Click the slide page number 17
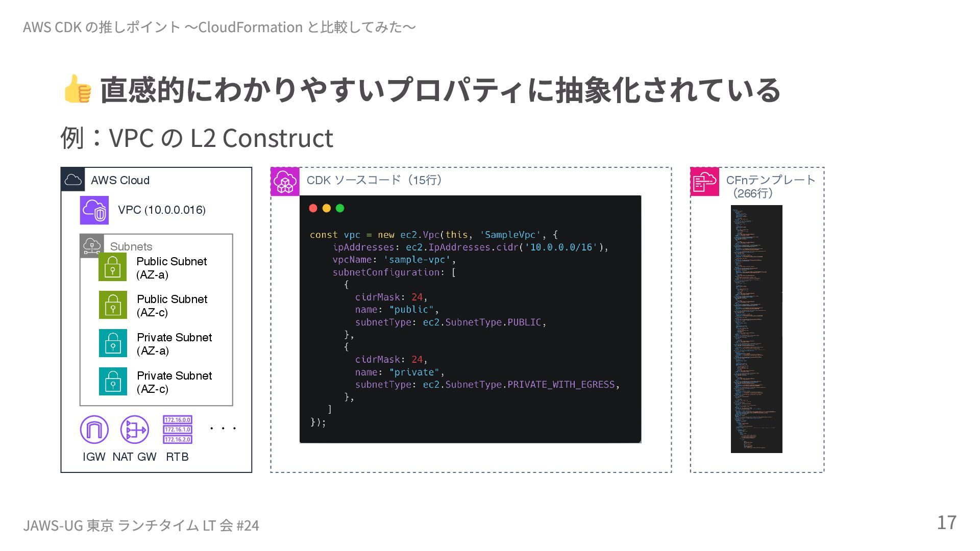 point(947,522)
